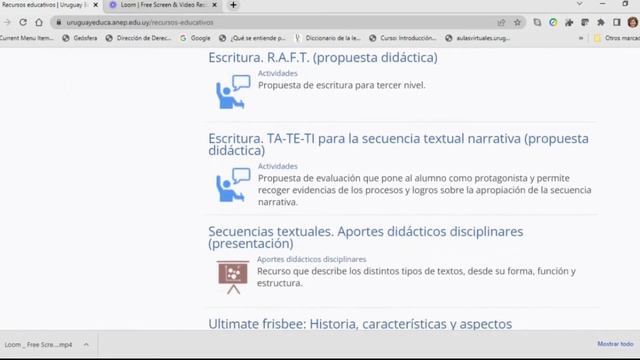The height and width of the screenshot is (360, 640).
Task: Close the Loom tab
Action: coord(215,5)
